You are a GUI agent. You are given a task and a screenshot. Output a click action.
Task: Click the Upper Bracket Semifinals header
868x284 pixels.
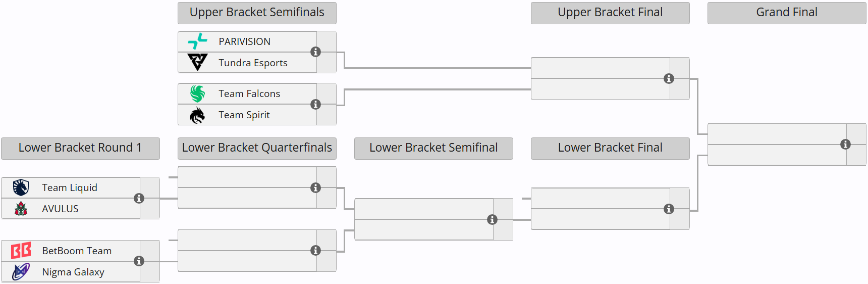(257, 13)
